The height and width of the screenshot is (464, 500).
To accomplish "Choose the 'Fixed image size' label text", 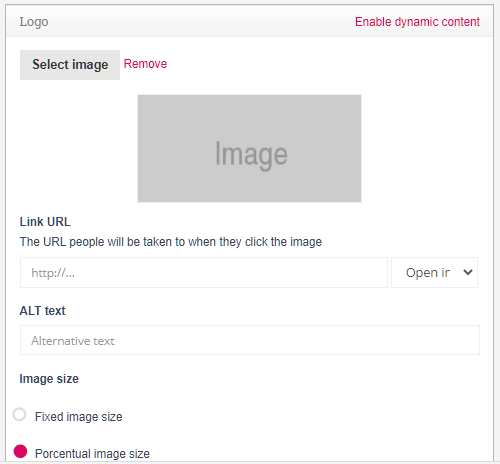I will click(79, 417).
